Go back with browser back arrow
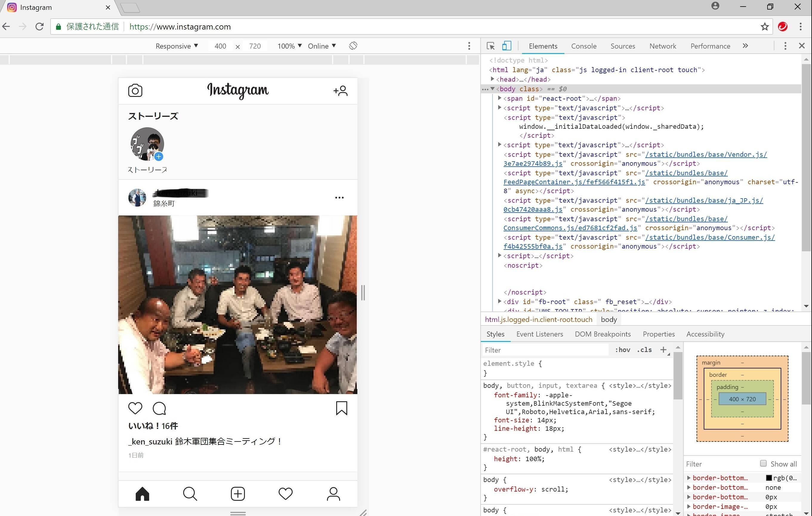This screenshot has width=812, height=516. 6,27
